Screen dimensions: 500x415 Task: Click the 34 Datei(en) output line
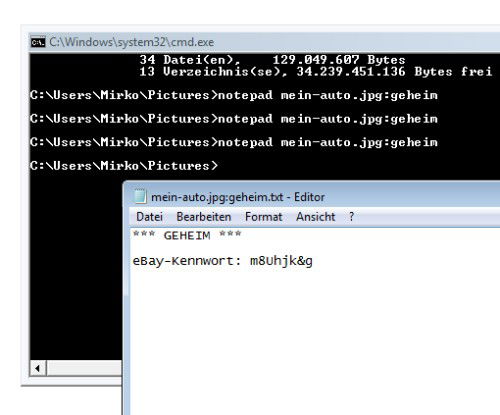pos(272,60)
